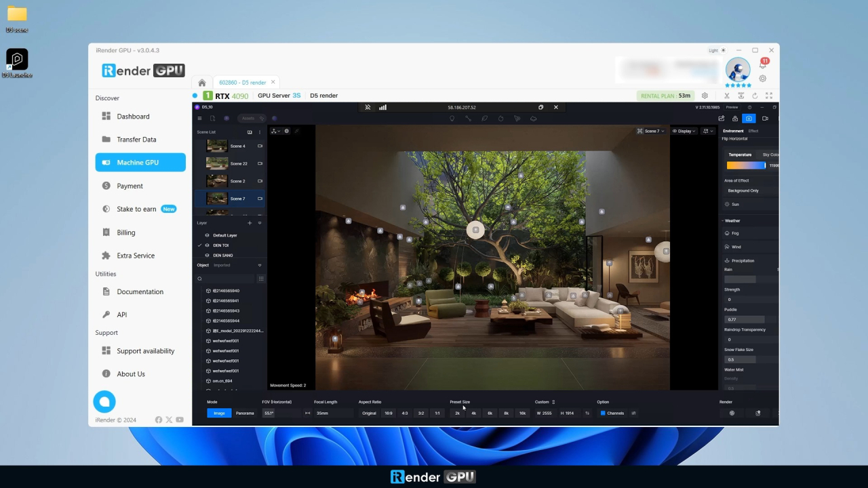868x488 pixels.
Task: Open Area of Effect Background Only dropdown
Action: pyautogui.click(x=751, y=190)
